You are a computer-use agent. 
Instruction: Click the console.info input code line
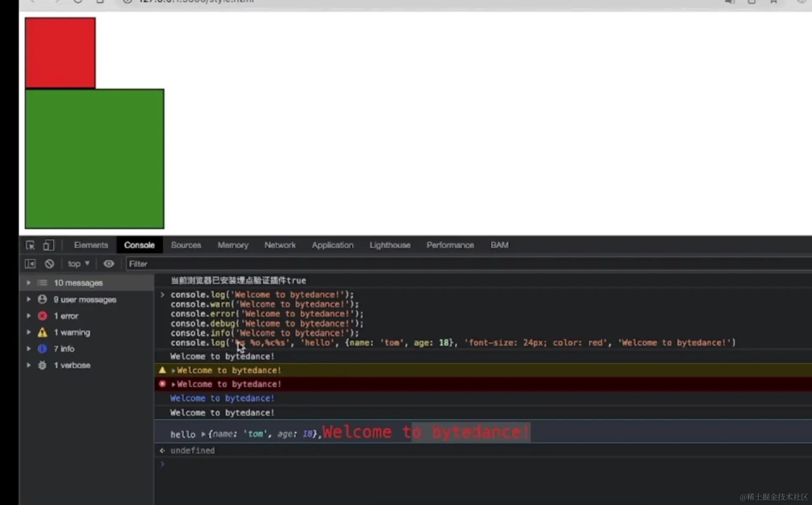click(x=264, y=333)
